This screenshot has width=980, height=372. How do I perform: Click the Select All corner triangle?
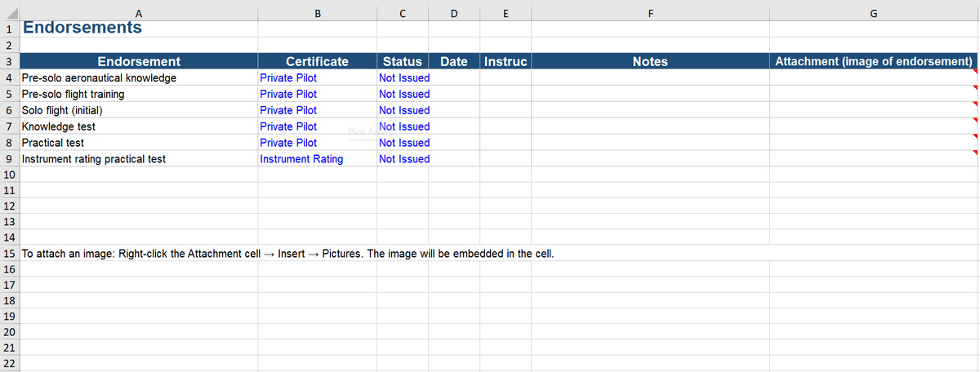(10, 12)
